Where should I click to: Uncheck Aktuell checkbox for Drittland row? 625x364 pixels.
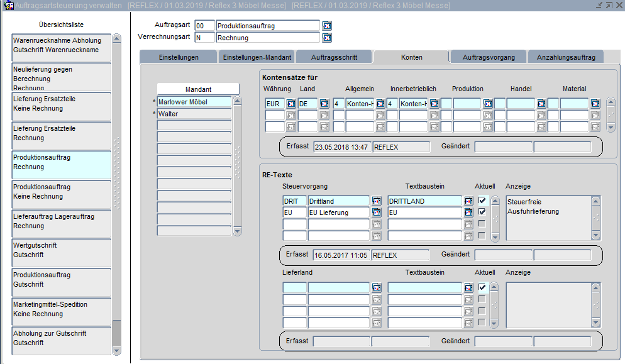482,201
